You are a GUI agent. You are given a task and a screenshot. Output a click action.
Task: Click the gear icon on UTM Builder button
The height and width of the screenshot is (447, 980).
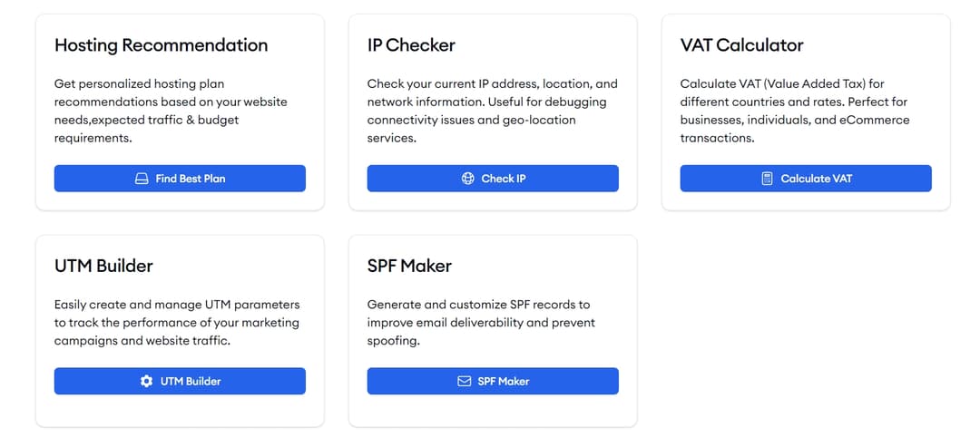(x=147, y=382)
